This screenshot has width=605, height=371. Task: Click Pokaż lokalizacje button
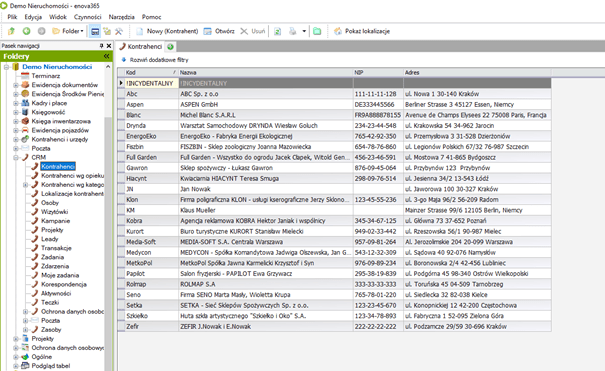pos(362,31)
